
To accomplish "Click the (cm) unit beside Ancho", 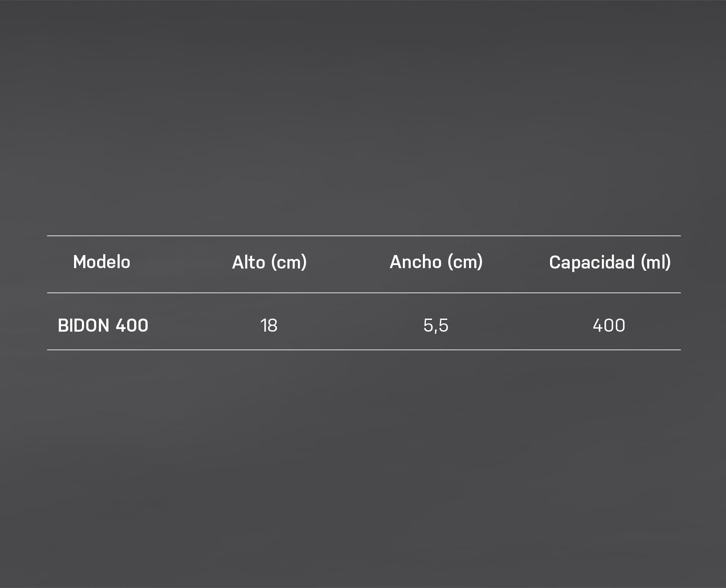I will (465, 262).
